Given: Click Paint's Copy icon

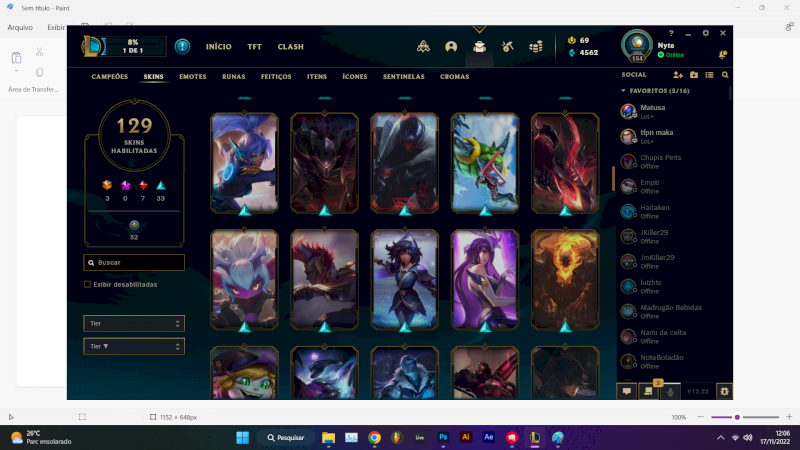Looking at the screenshot, I should pos(39,72).
